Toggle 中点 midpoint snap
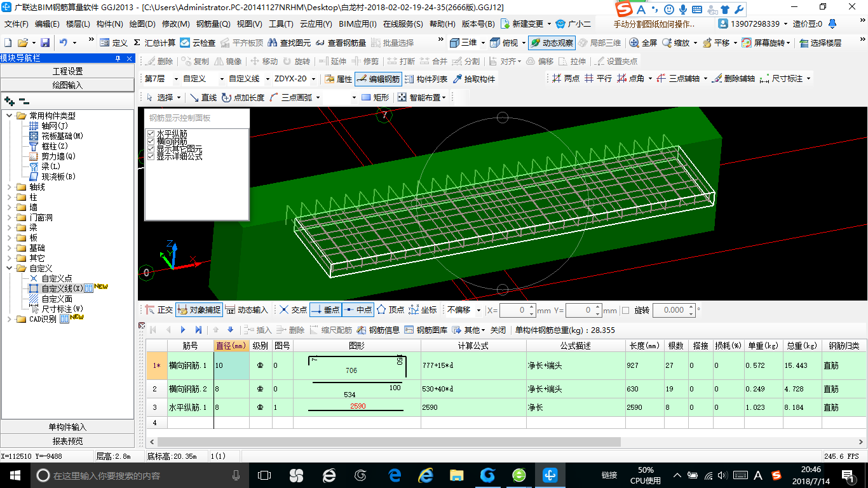Screen dimensions: 868x488 pyautogui.click(x=358, y=309)
